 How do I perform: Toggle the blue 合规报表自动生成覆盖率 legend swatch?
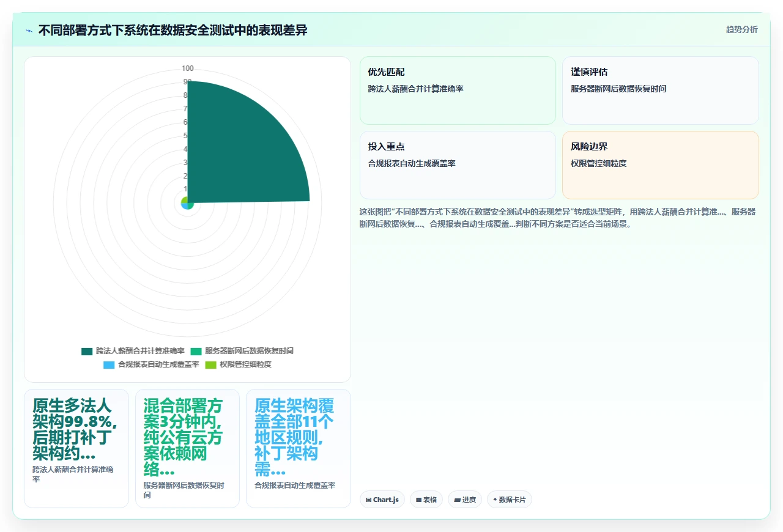(x=109, y=364)
